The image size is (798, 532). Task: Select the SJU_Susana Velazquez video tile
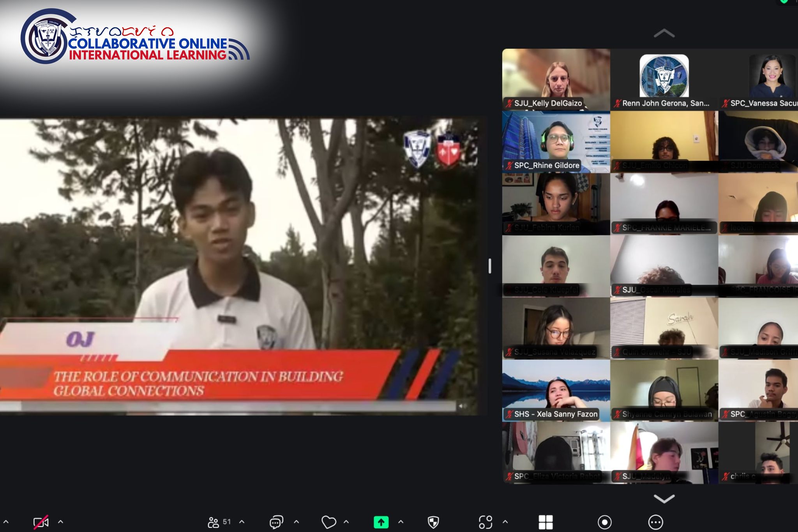click(556, 328)
